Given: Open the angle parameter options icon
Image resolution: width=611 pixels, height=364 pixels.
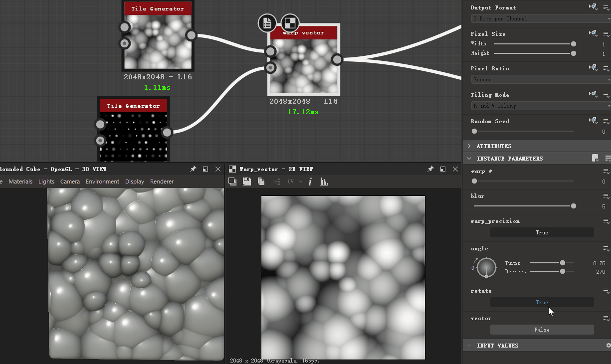Looking at the screenshot, I should pyautogui.click(x=606, y=249).
